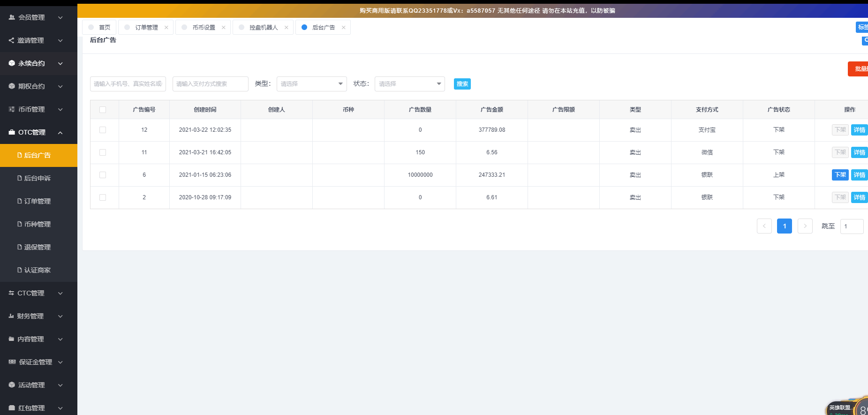868x415 pixels.
Task: Collapse the OTC管理 sidebar menu
Action: [60, 133]
